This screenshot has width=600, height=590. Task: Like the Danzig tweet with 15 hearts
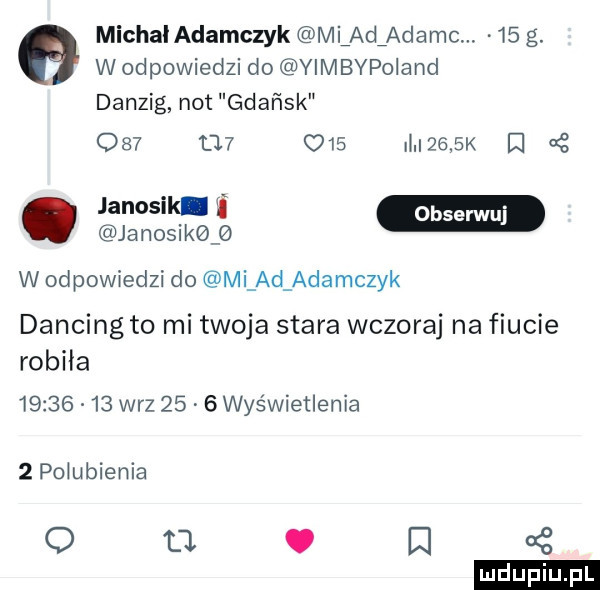coord(325,144)
